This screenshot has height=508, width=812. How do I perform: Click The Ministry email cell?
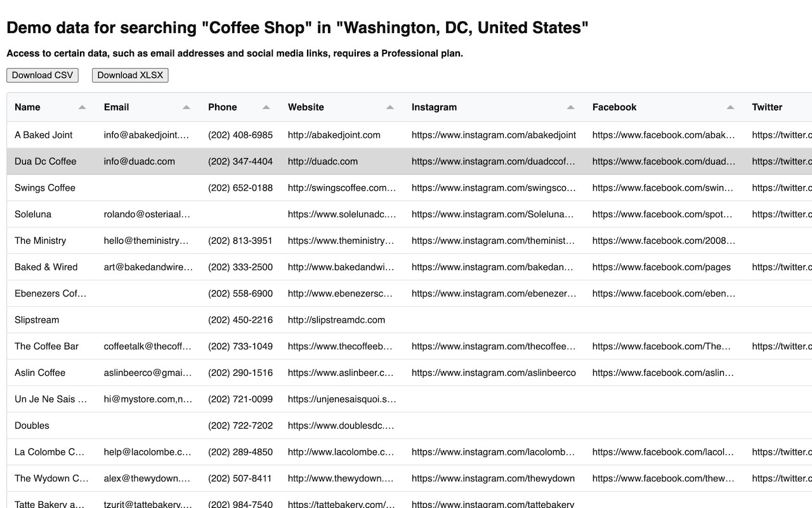[147, 241]
